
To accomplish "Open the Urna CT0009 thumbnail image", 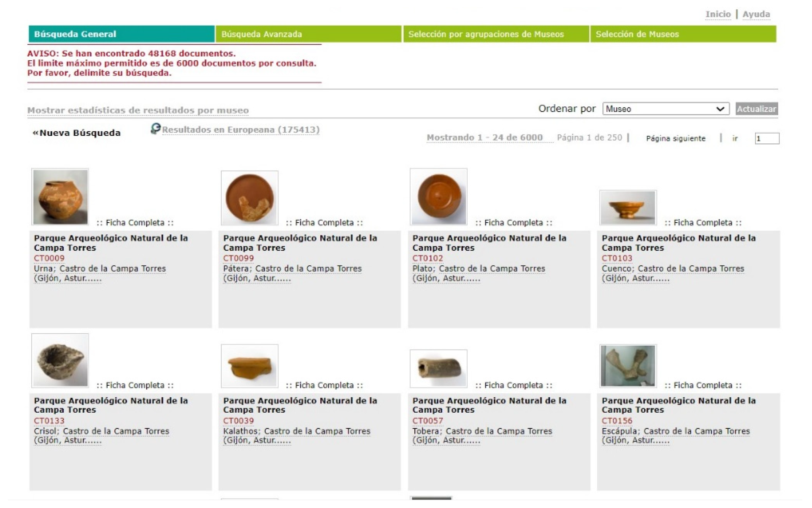I will tap(60, 197).
